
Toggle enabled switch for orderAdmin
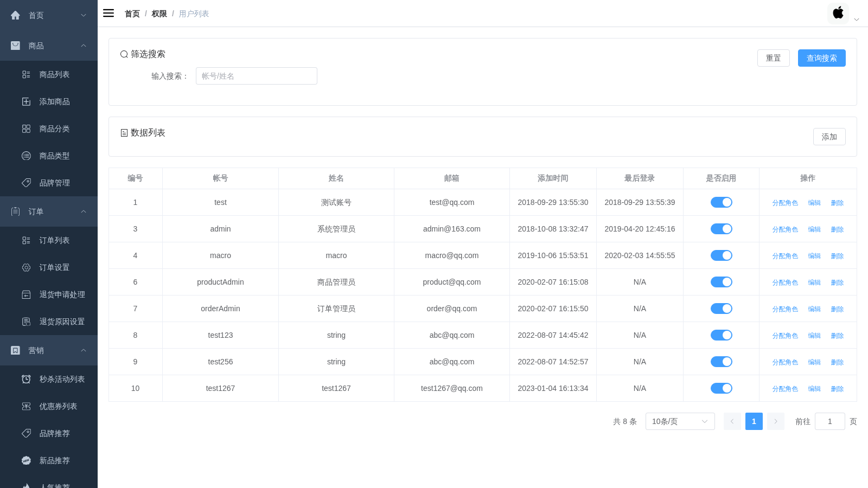(722, 309)
